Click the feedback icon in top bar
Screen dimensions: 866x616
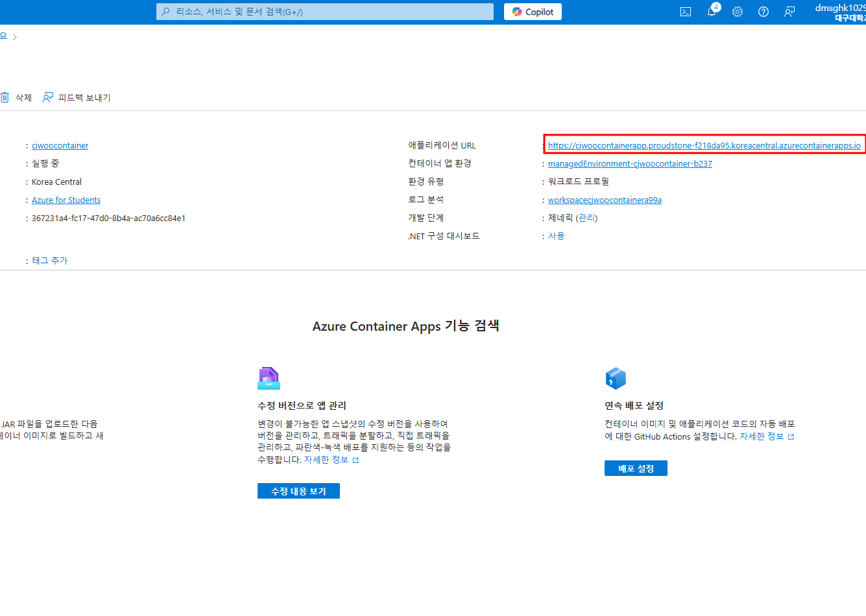tap(789, 12)
